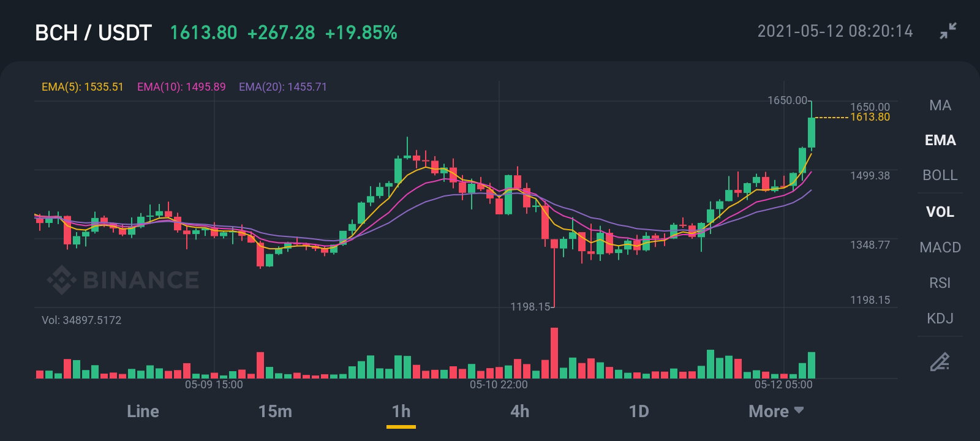The width and height of the screenshot is (980, 441).
Task: Enable the BOLL indicator
Action: pos(940,175)
